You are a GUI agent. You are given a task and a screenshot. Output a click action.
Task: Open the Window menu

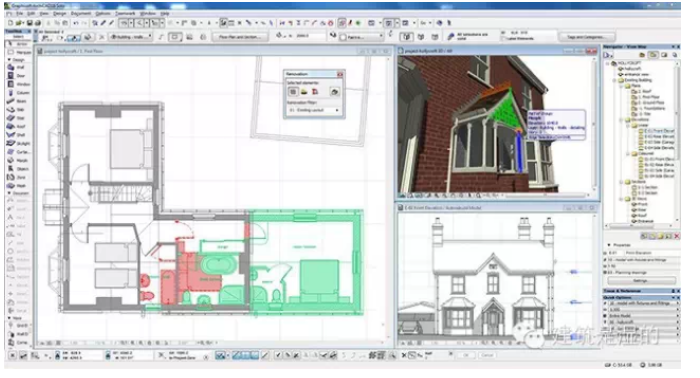(x=148, y=14)
